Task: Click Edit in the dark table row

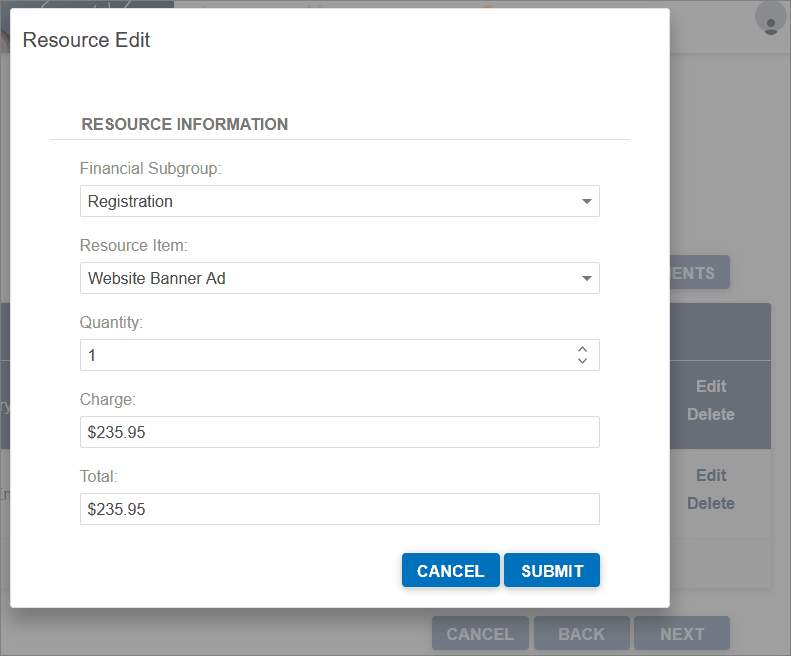Action: pyautogui.click(x=711, y=387)
